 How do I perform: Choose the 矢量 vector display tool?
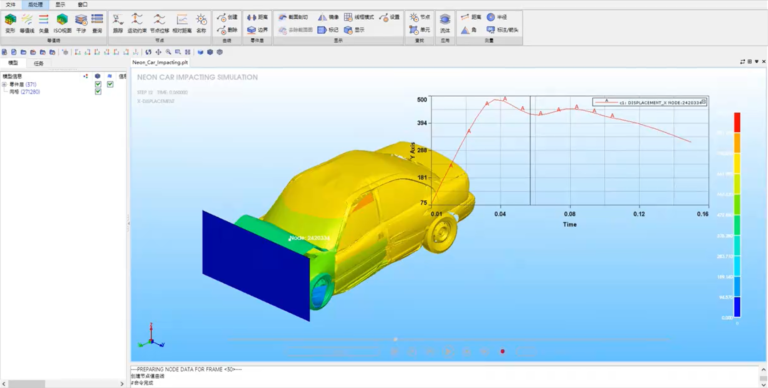pyautogui.click(x=44, y=23)
